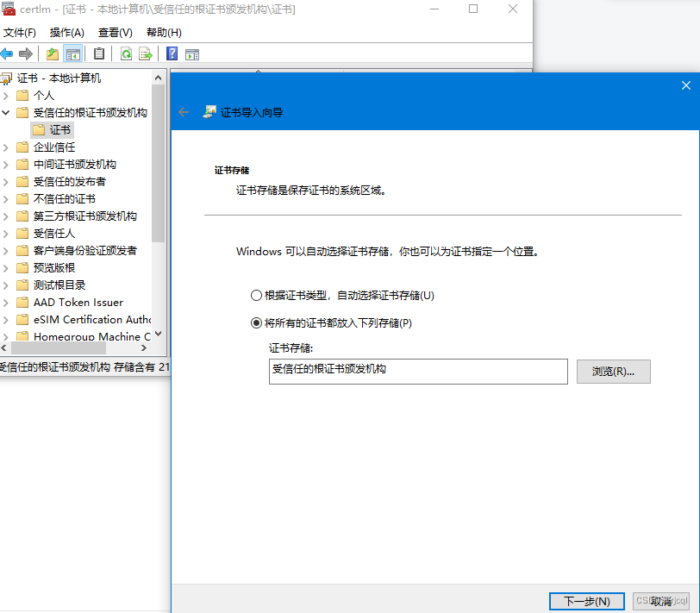Image resolution: width=700 pixels, height=613 pixels.
Task: Click the 浏览(R) button
Action: (x=613, y=372)
